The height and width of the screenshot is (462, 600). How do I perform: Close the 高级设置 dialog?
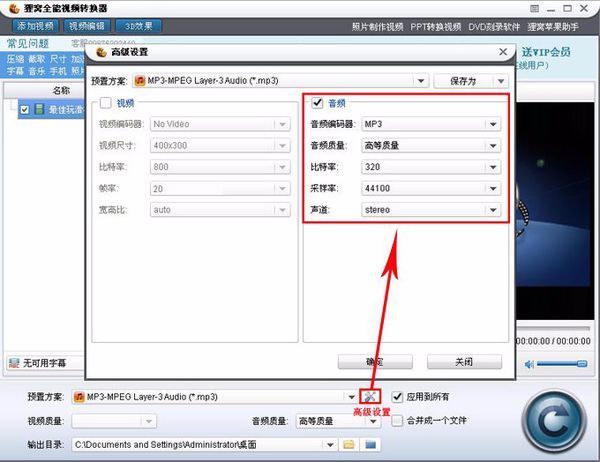coord(503,52)
